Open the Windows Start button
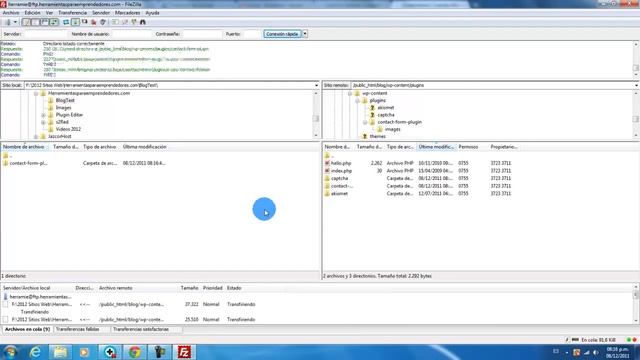 point(10,352)
